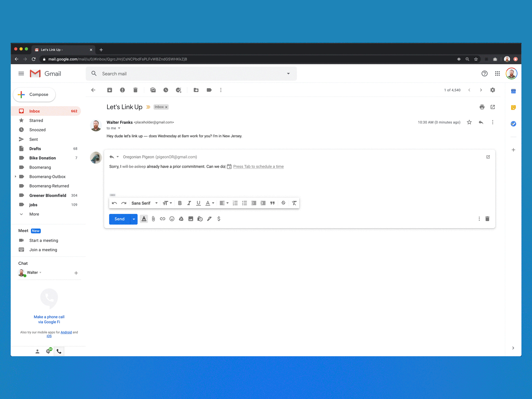Open the Send button dropdown arrow
Screen dimensions: 532x399
(x=134, y=219)
